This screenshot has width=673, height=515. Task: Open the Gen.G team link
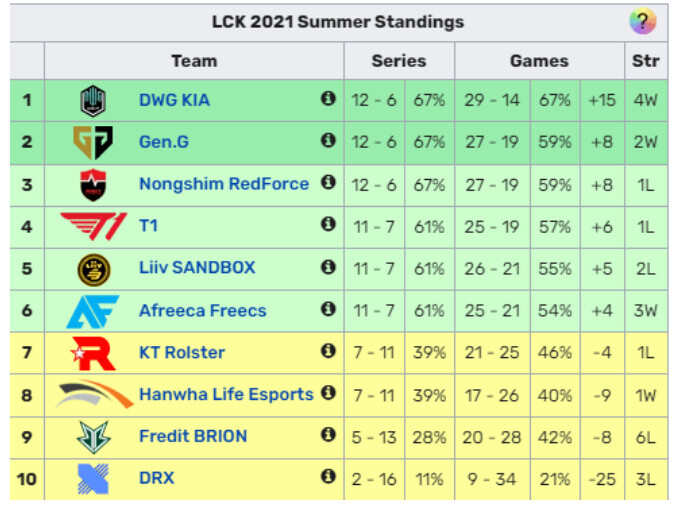(x=164, y=142)
